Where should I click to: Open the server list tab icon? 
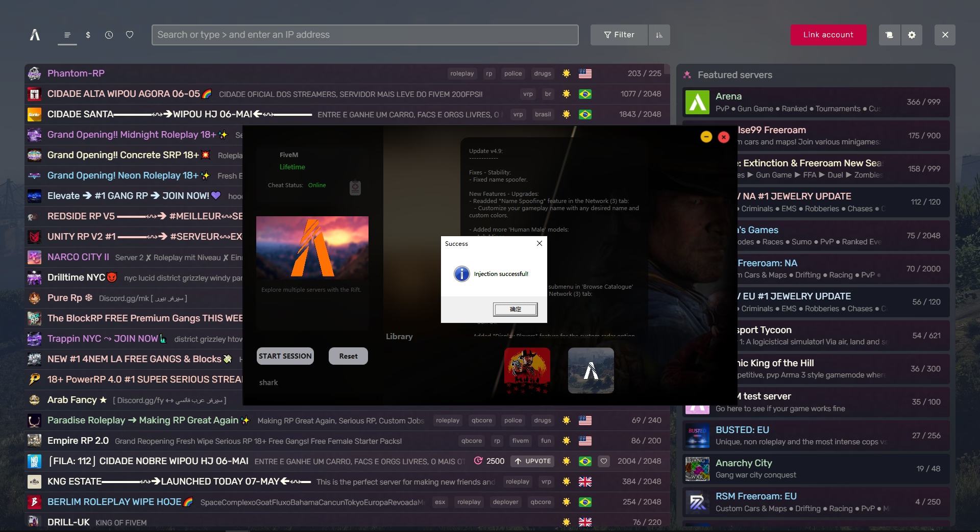click(x=67, y=35)
